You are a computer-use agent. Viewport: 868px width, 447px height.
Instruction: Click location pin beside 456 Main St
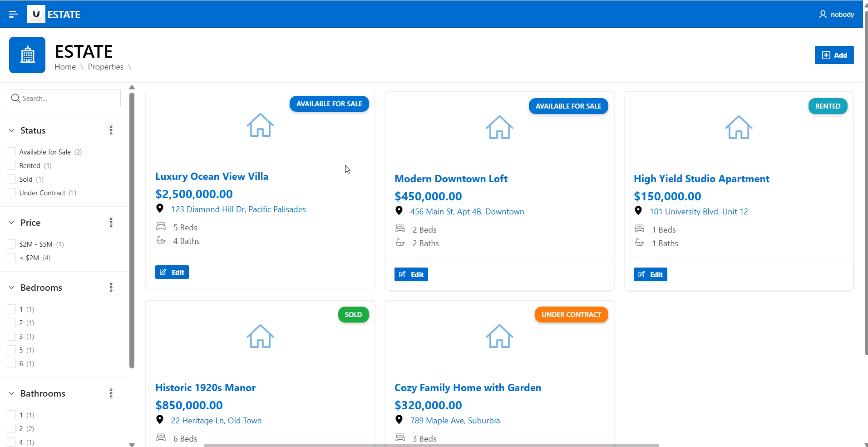click(399, 211)
